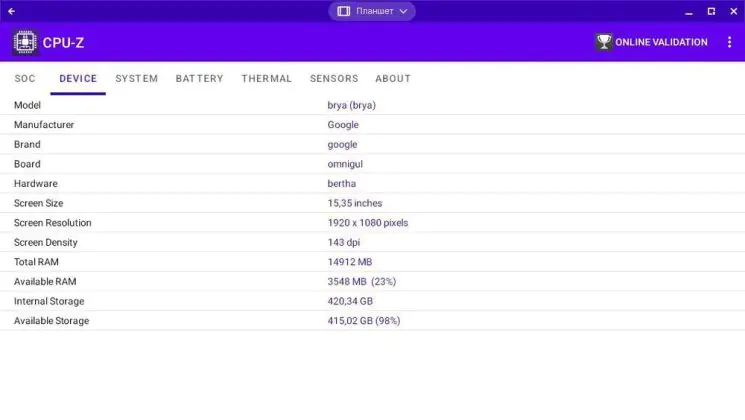
Task: Select the hardware value bertha
Action: click(341, 183)
